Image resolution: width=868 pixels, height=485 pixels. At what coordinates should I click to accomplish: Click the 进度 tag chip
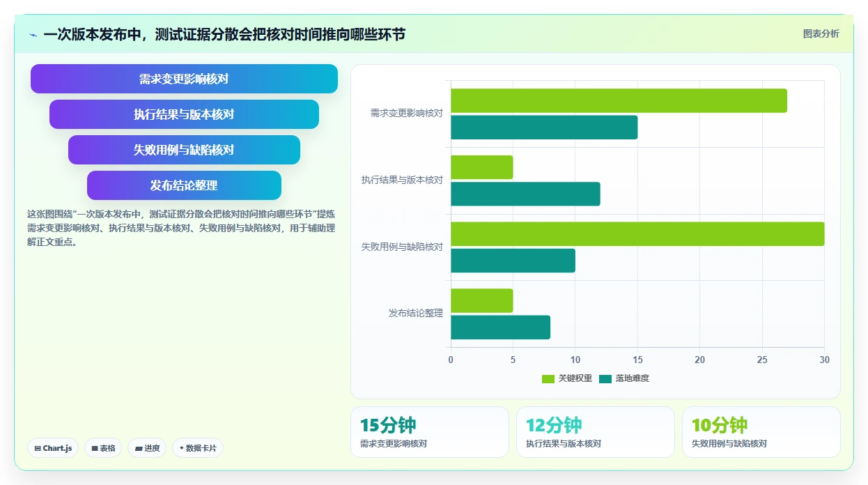[147, 448]
